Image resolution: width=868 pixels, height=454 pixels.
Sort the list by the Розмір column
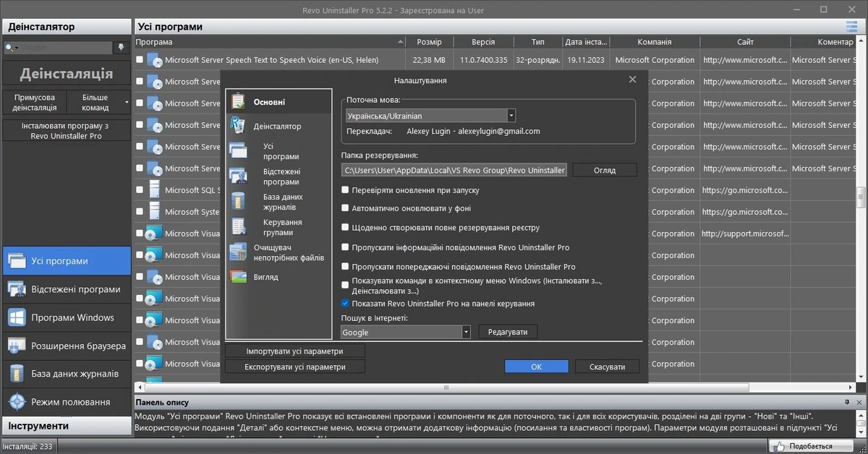430,42
